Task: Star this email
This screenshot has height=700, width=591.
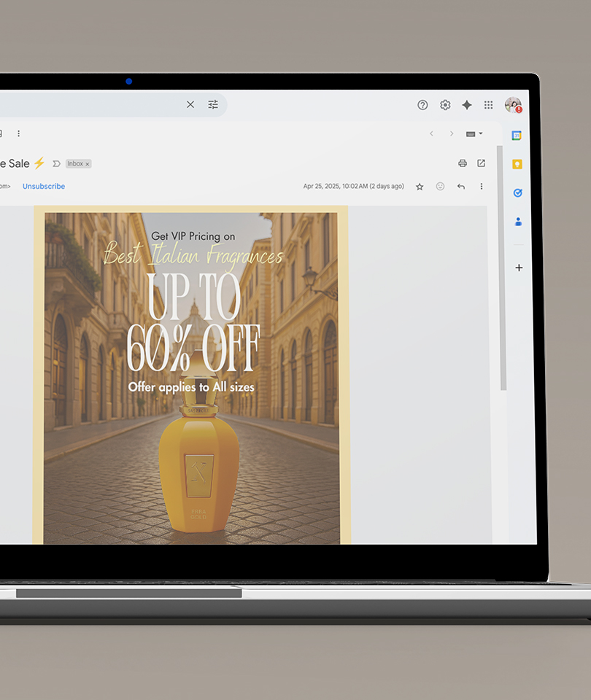Action: pyautogui.click(x=420, y=187)
